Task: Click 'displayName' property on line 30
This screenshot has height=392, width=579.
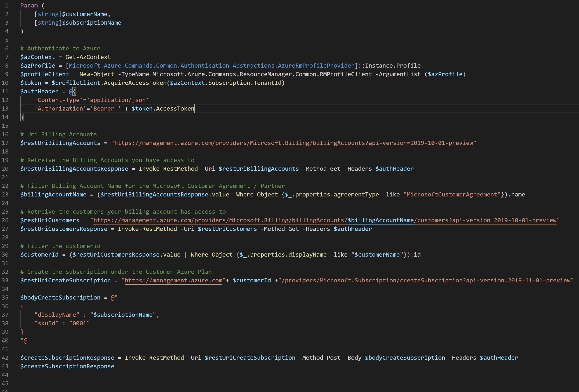Action: point(307,255)
